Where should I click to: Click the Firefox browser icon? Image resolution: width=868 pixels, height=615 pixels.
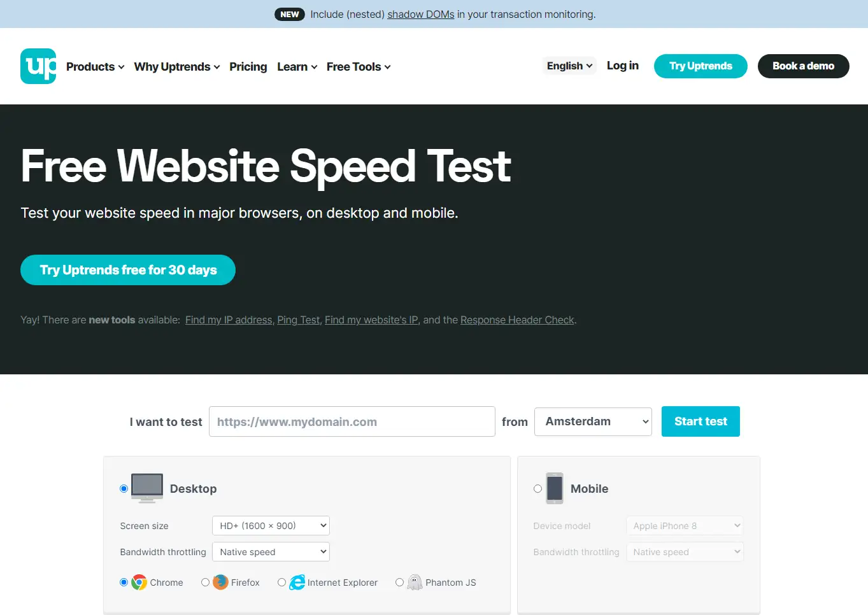click(x=220, y=583)
